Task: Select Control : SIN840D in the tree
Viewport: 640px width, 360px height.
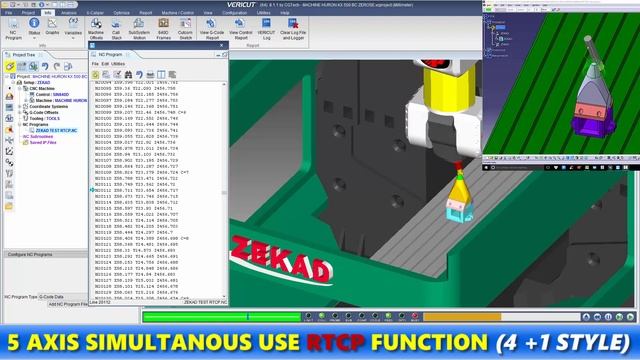Action: coord(52,95)
